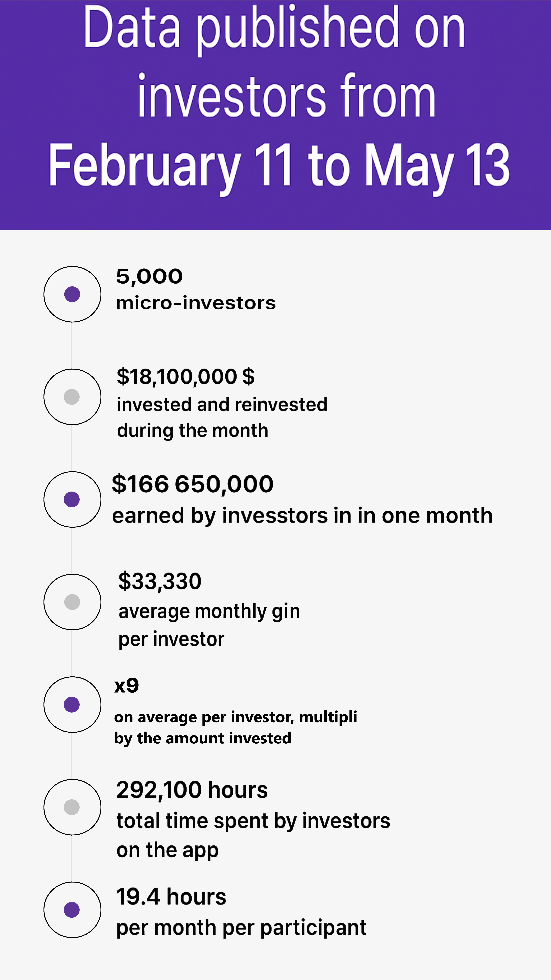Select the "$33,330" average gain figure

pos(160,581)
